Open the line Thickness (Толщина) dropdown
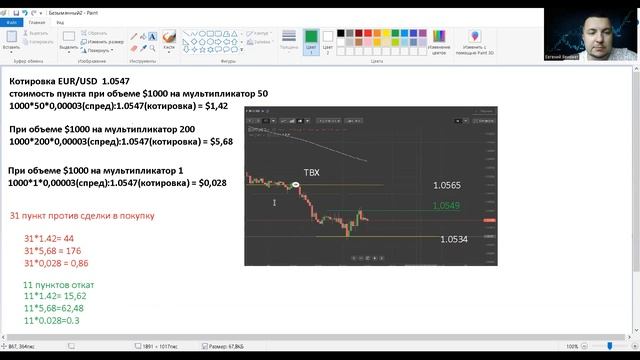The height and width of the screenshot is (360, 640). pyautogui.click(x=289, y=41)
